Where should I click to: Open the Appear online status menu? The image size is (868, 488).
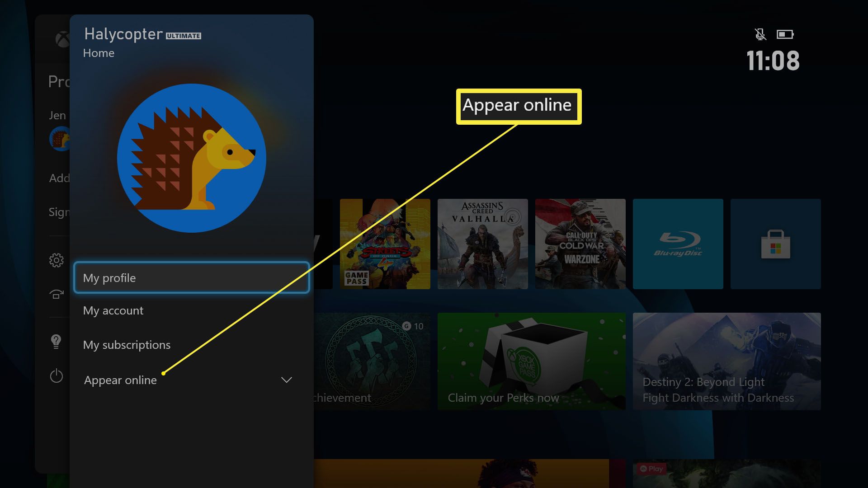(120, 380)
